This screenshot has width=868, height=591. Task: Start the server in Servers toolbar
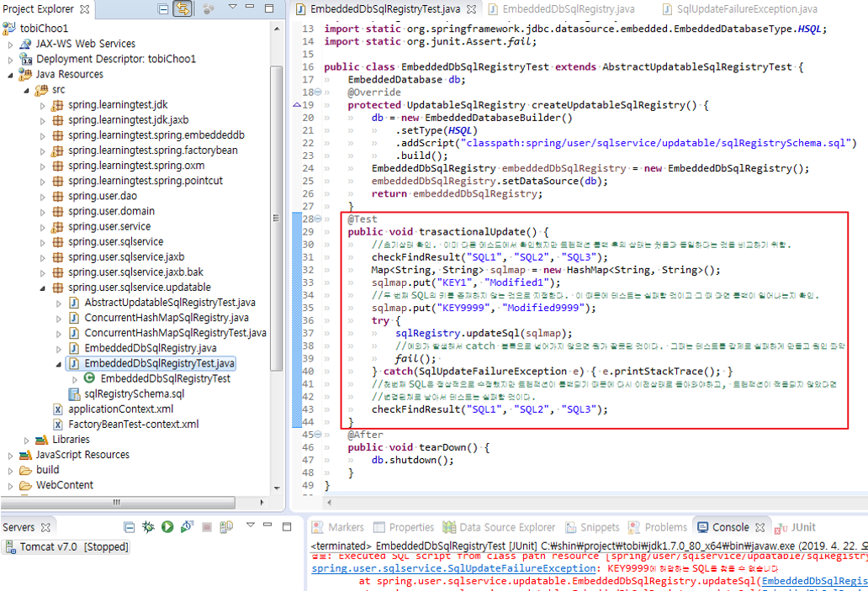click(x=167, y=527)
